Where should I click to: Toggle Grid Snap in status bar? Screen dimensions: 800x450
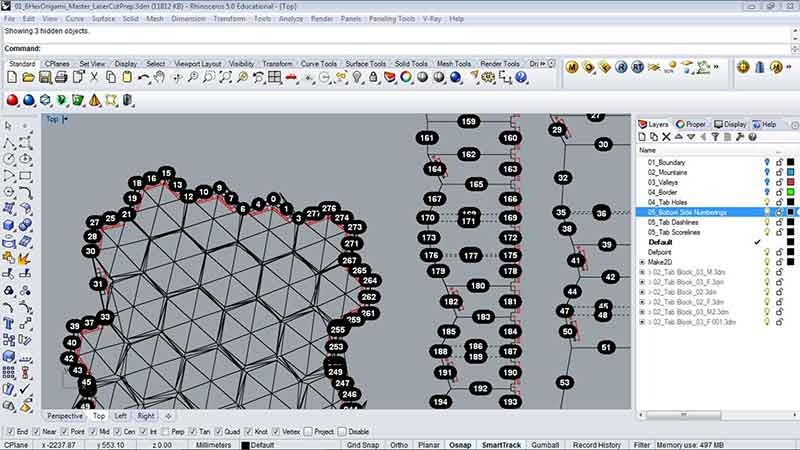pos(363,445)
